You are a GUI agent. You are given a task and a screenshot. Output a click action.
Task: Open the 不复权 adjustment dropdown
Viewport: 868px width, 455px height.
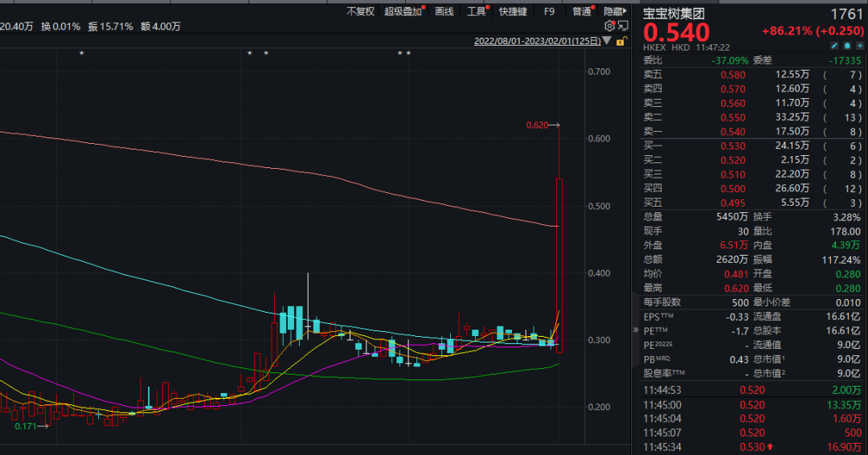click(x=360, y=11)
